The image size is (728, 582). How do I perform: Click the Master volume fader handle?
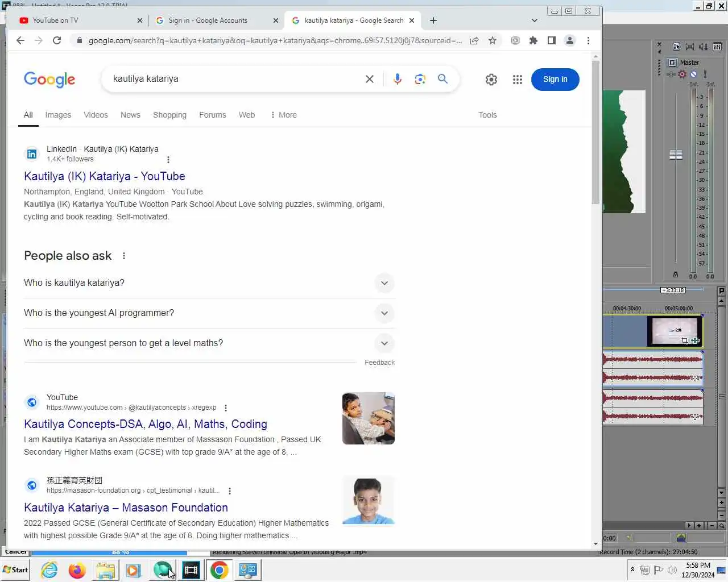tap(676, 155)
